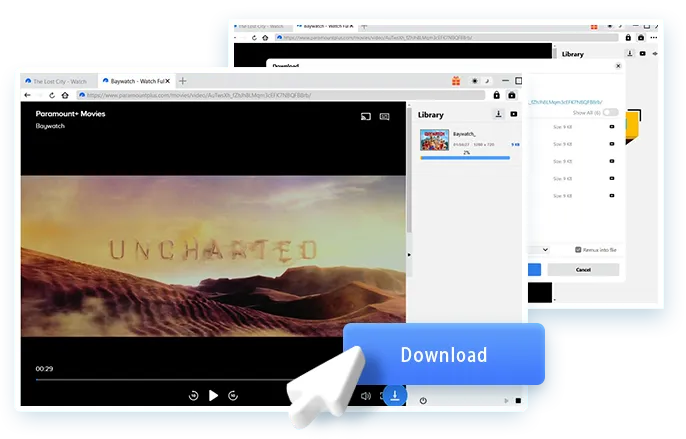
Task: Go back with the front window arrow
Action: click(x=28, y=95)
